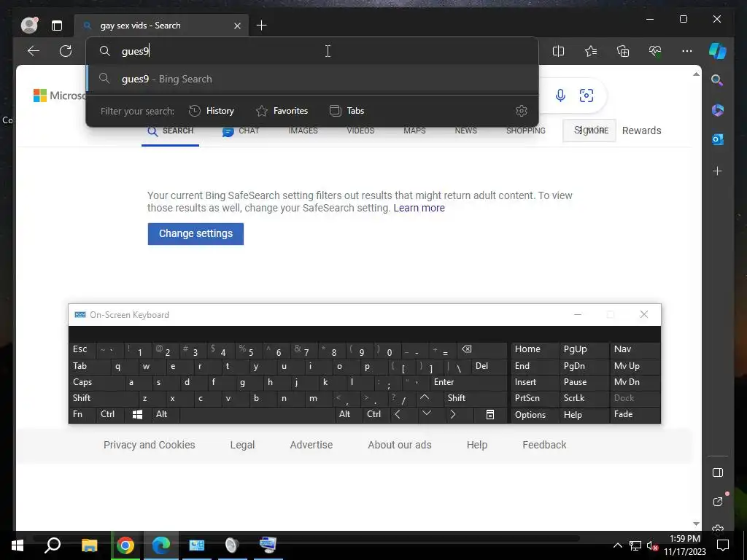Image resolution: width=747 pixels, height=560 pixels.
Task: Open split screen icon in toolbar
Action: tap(558, 51)
